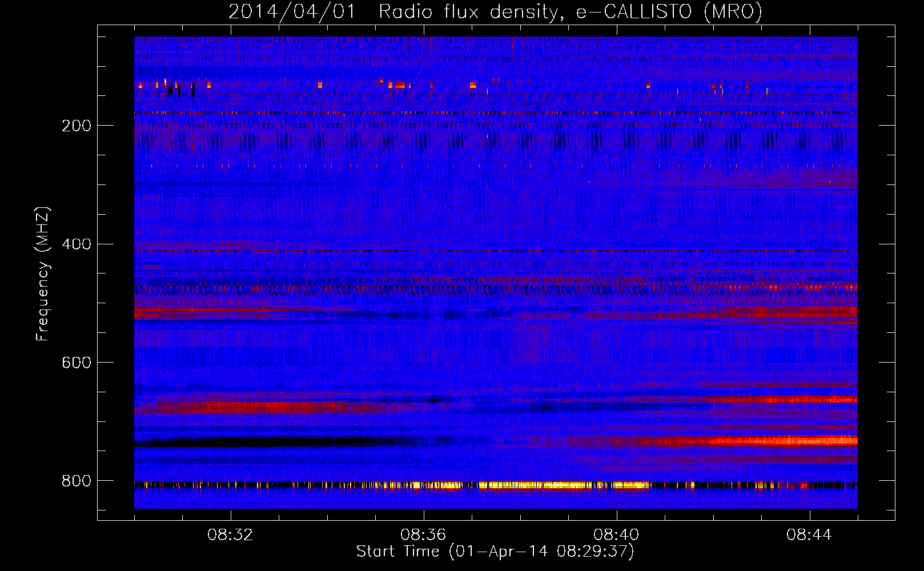Click the 08:36 time tick label

[424, 535]
